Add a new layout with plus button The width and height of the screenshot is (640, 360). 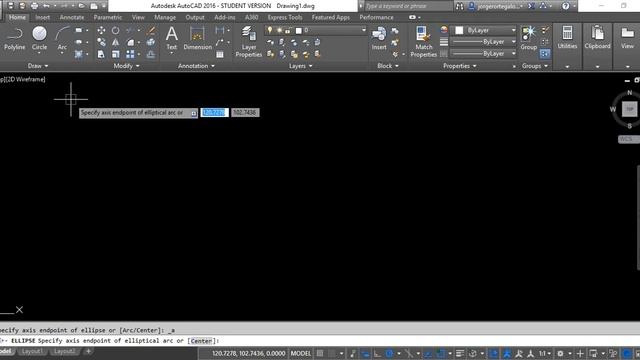click(x=88, y=351)
